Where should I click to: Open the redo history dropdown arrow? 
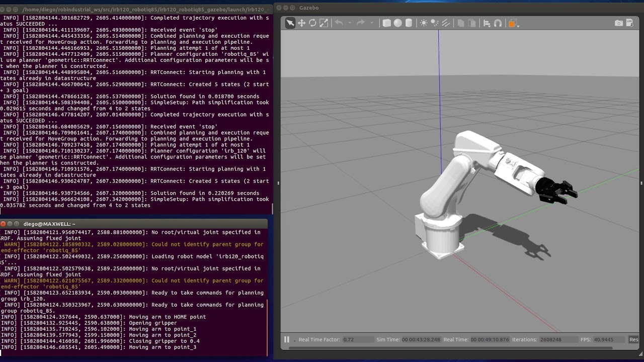[372, 23]
